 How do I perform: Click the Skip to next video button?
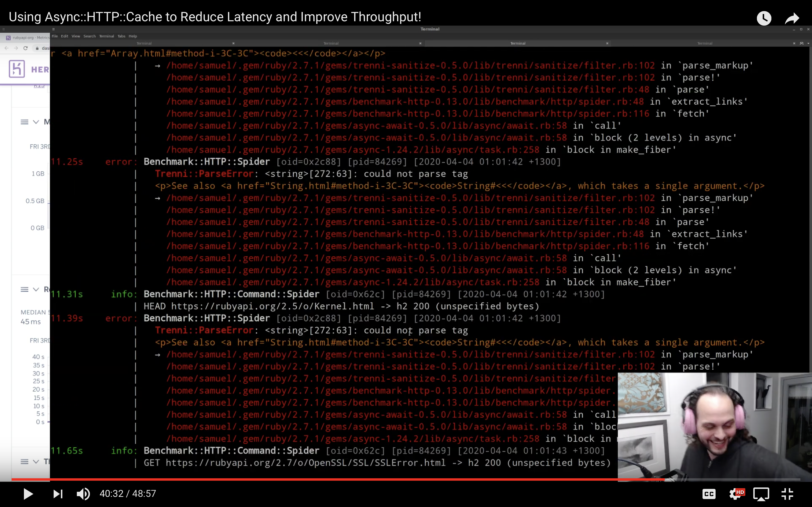point(58,493)
